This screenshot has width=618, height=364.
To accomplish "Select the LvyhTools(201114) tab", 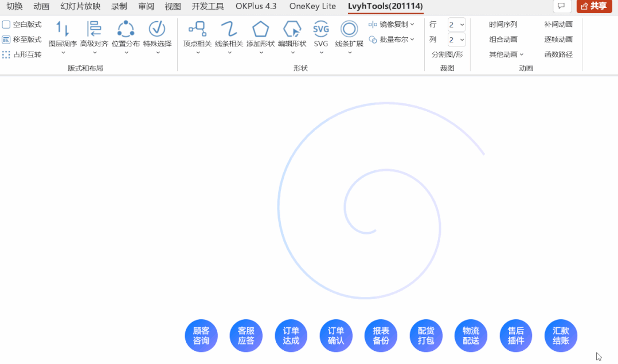I will [385, 6].
